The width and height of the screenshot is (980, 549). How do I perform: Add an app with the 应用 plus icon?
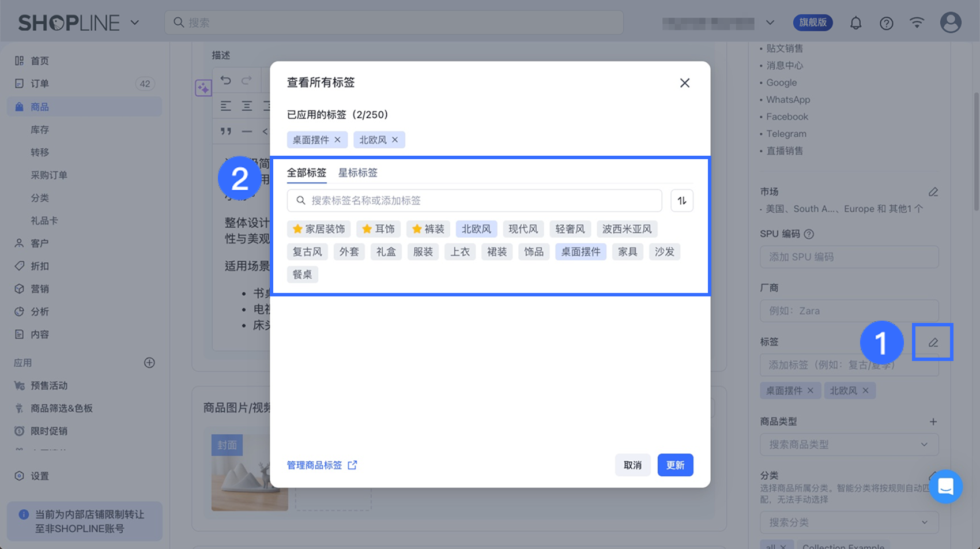point(149,363)
